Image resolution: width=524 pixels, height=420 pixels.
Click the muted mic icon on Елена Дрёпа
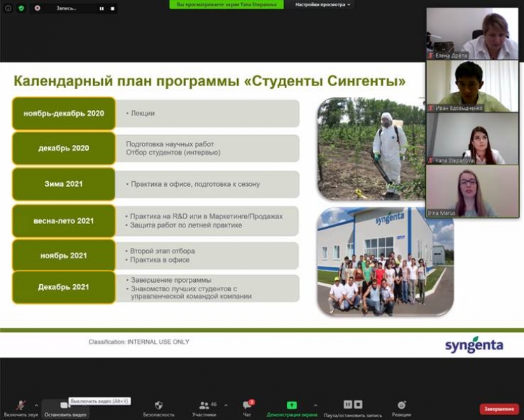(431, 55)
